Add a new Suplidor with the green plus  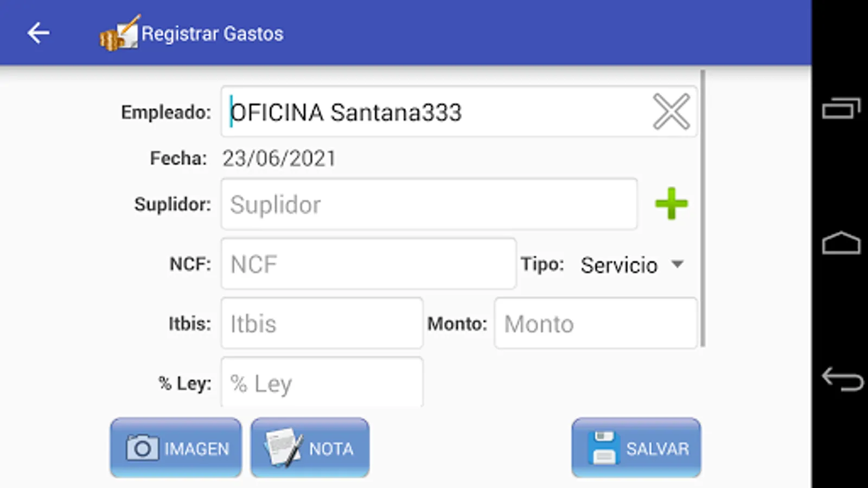click(671, 204)
